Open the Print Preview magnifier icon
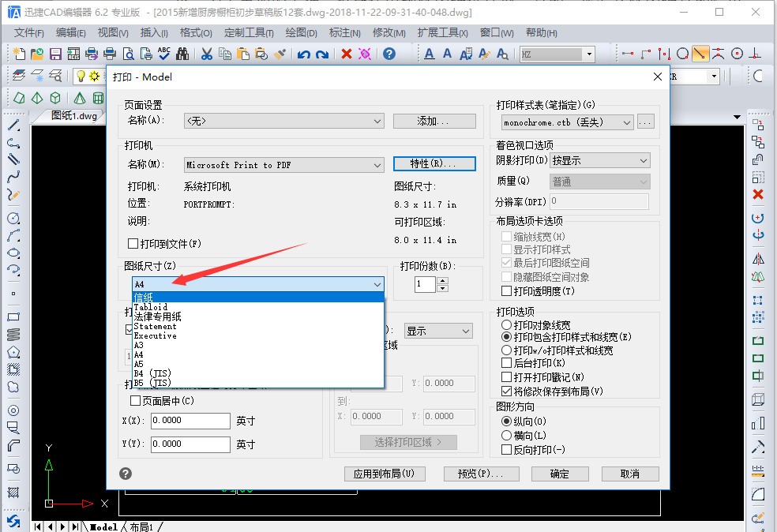Image resolution: width=777 pixels, height=532 pixels. coord(129,54)
